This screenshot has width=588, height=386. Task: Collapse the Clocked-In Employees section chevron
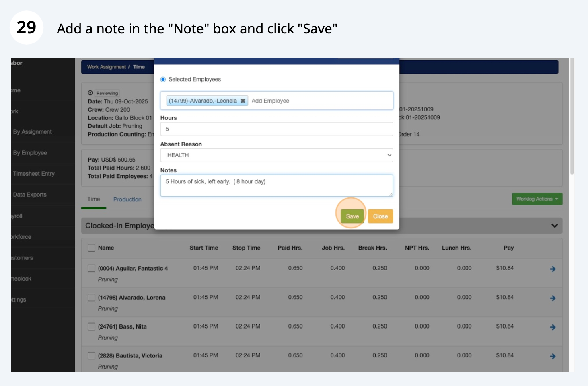click(554, 226)
